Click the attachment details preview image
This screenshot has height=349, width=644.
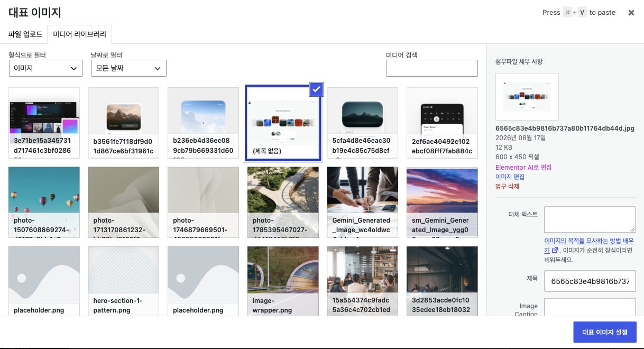click(527, 97)
